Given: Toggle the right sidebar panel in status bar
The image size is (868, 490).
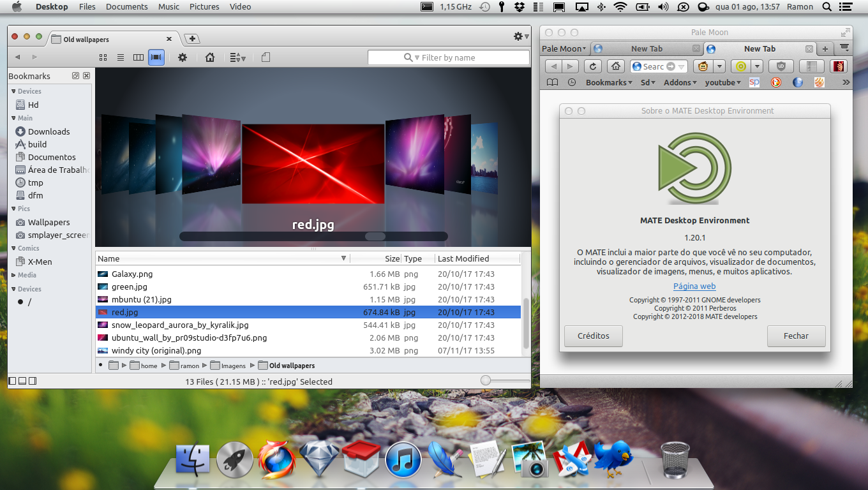Looking at the screenshot, I should point(33,381).
